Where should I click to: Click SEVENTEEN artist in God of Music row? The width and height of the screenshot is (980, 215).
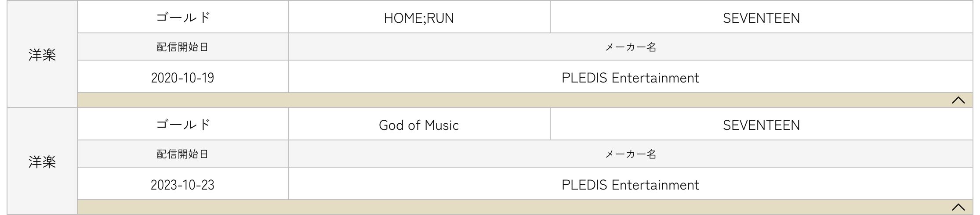click(761, 125)
